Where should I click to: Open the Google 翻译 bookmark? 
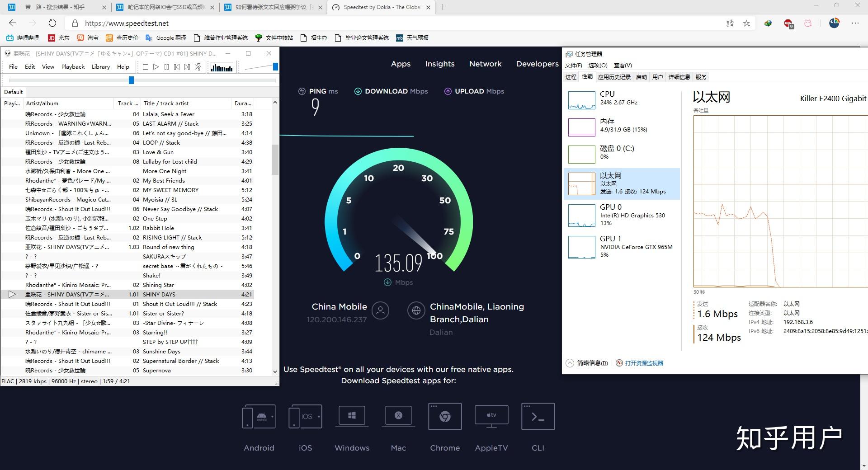pos(166,38)
